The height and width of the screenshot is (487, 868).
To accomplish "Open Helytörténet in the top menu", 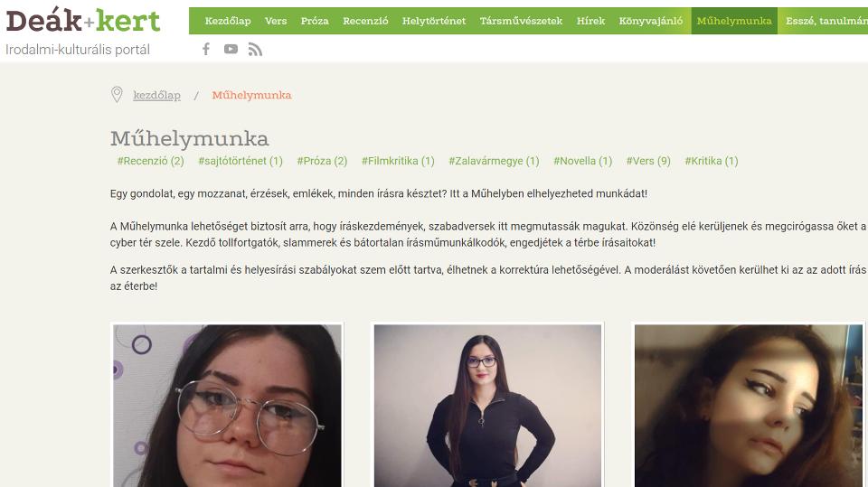I will [x=434, y=21].
